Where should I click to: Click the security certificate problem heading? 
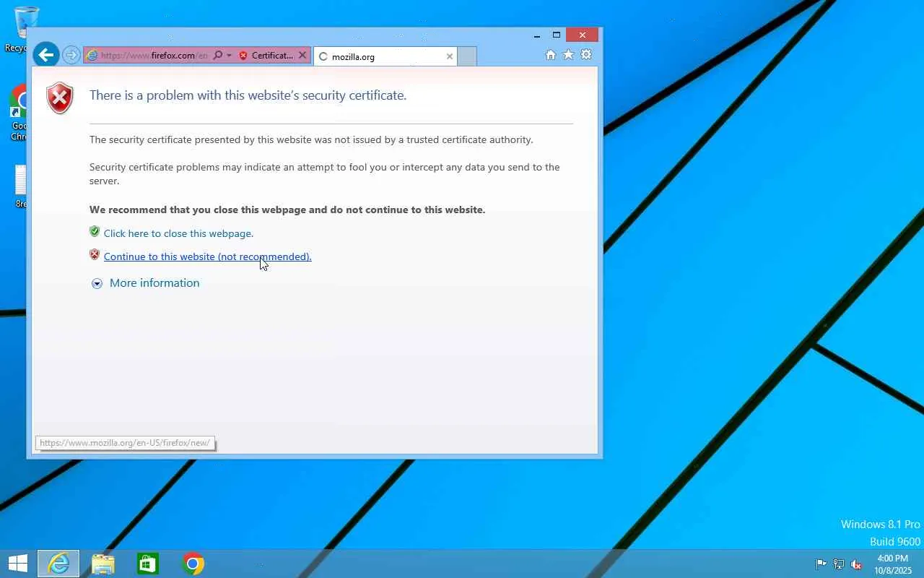click(x=248, y=95)
